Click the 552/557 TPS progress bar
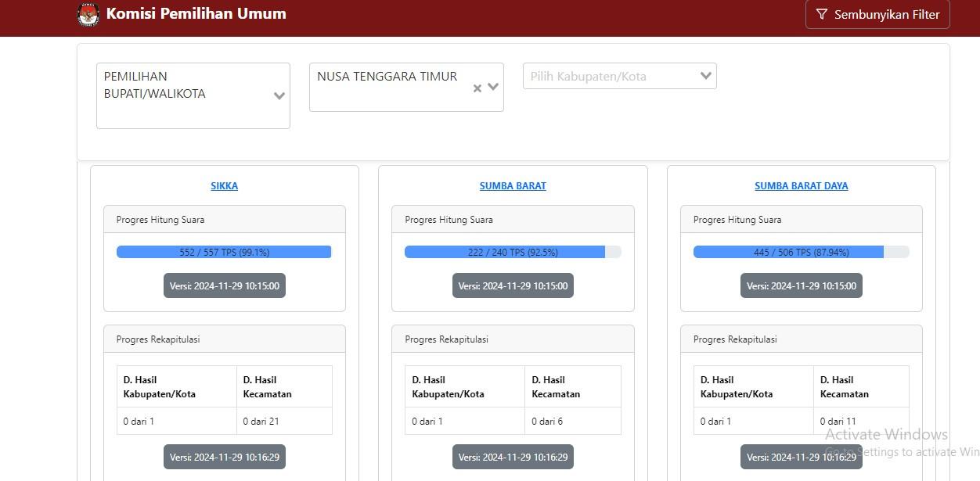 point(224,251)
